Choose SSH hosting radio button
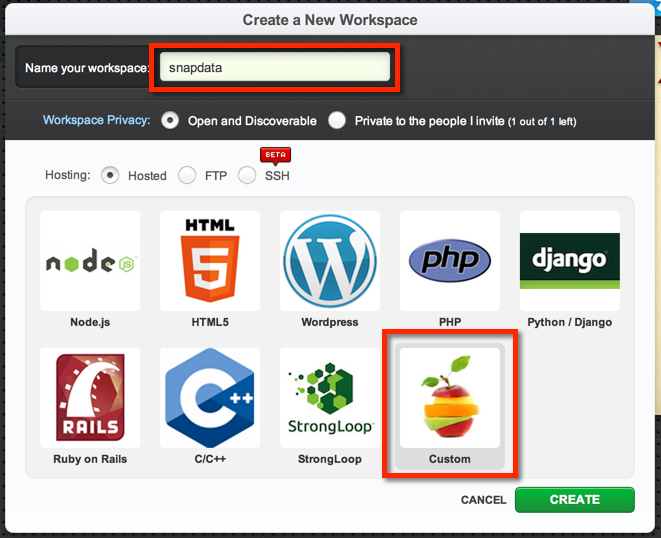Image resolution: width=661 pixels, height=538 pixels. (x=247, y=175)
